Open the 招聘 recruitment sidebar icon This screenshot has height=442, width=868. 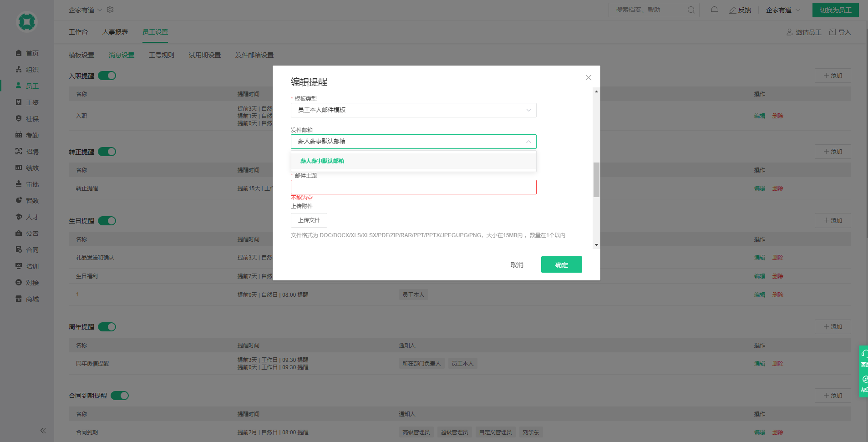pos(19,151)
